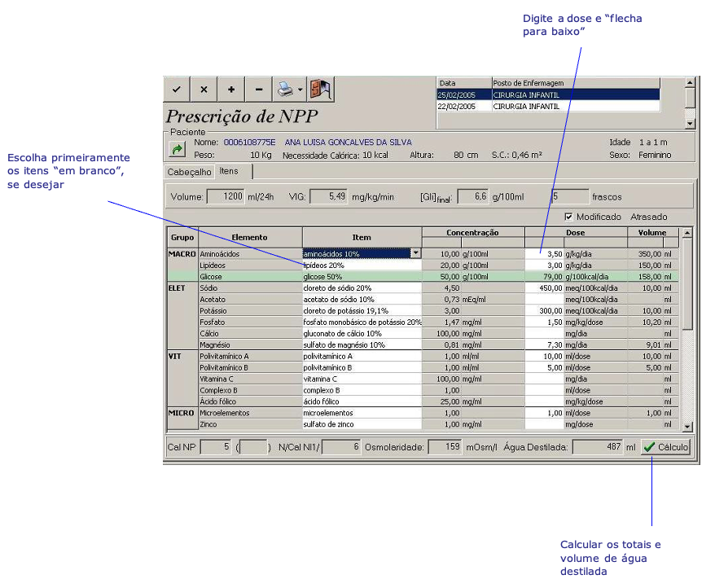Click the Item column header
715x588 pixels.
pos(362,237)
